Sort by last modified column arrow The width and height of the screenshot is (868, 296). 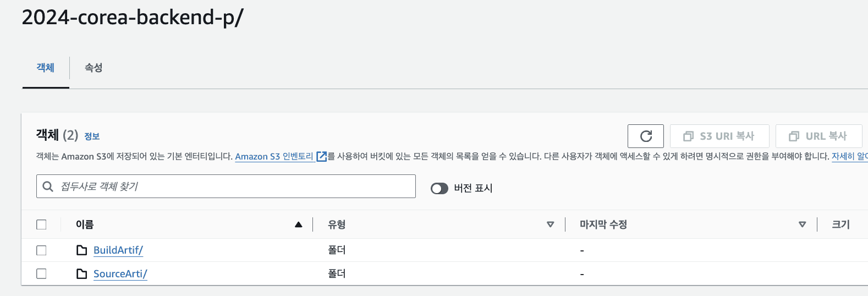pyautogui.click(x=802, y=224)
